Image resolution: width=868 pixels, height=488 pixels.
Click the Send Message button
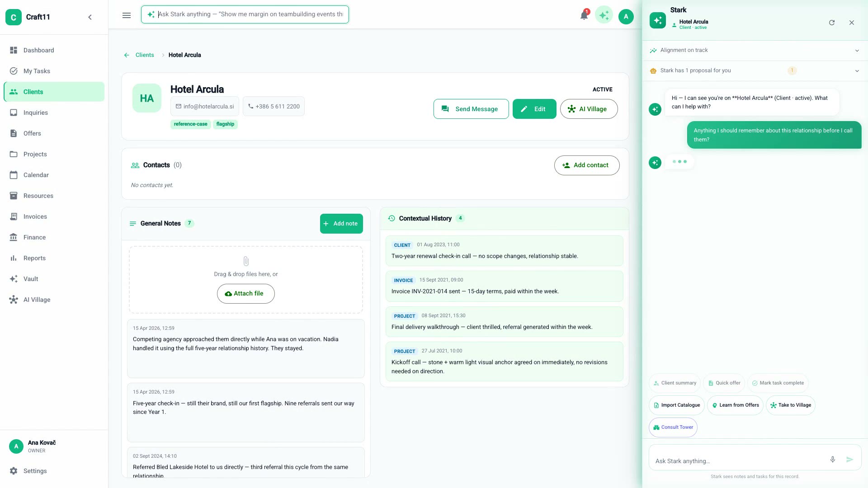(471, 109)
